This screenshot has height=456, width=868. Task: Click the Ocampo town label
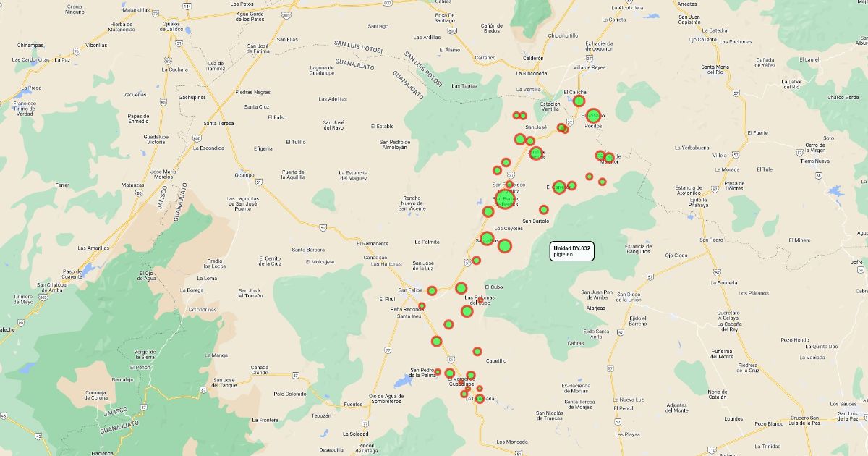click(244, 174)
